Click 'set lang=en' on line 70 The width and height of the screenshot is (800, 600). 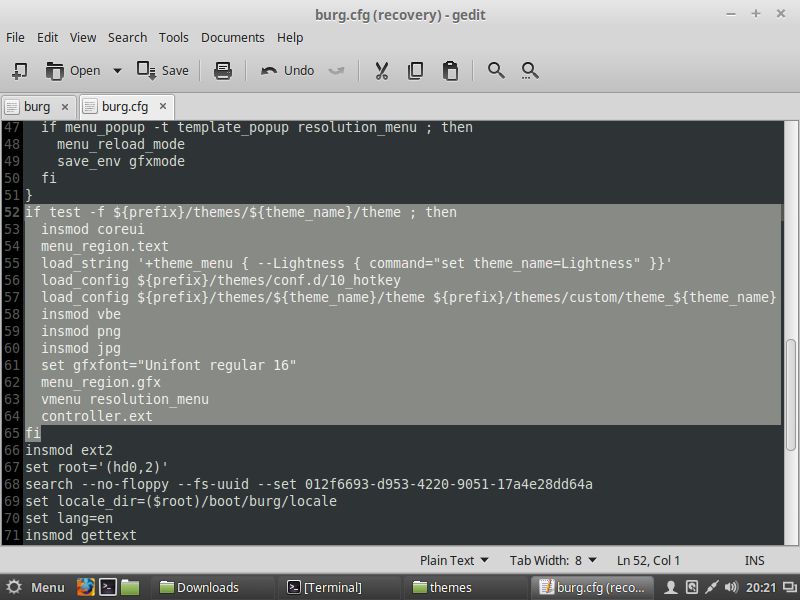tap(69, 518)
